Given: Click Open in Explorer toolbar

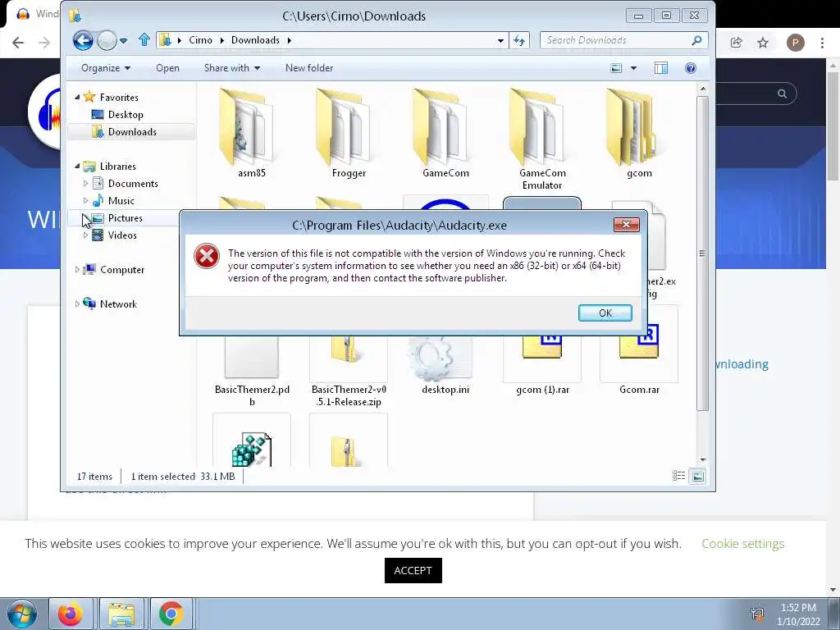Looking at the screenshot, I should (167, 68).
